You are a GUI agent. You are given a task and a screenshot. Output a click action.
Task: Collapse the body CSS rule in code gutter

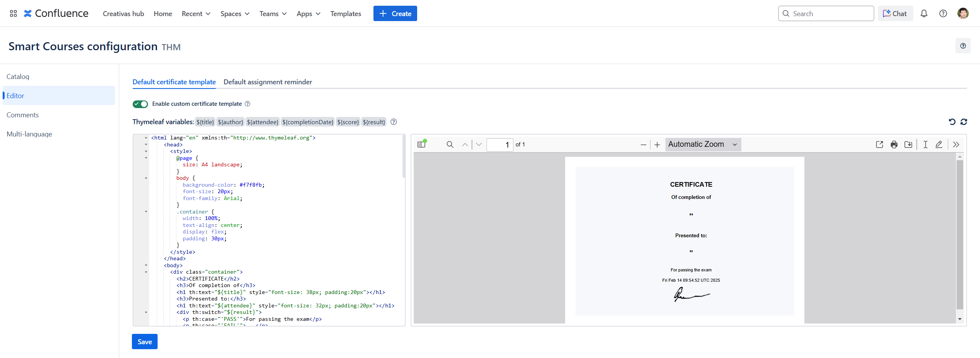pos(146,178)
